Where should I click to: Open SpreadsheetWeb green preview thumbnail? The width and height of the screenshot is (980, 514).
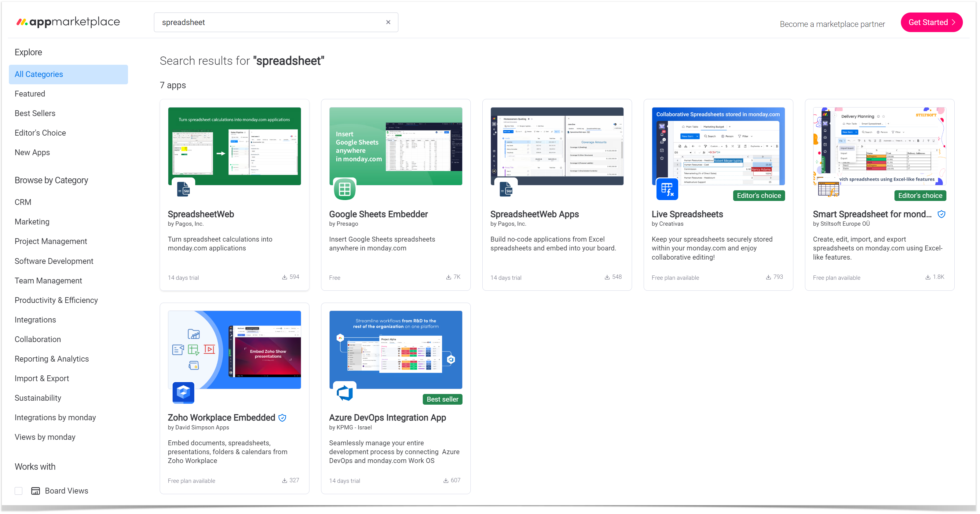[234, 146]
